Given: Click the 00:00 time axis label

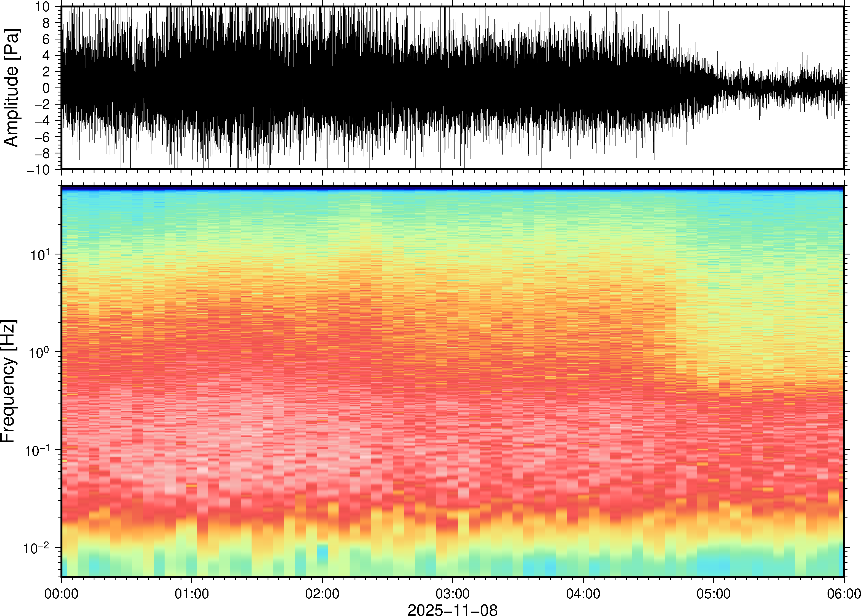Looking at the screenshot, I should [62, 593].
